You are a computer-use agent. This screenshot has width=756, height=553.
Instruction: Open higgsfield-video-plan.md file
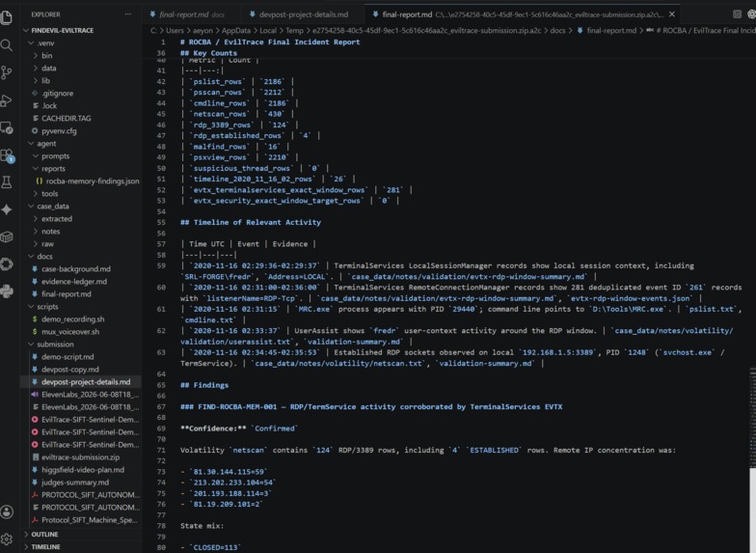tap(82, 469)
